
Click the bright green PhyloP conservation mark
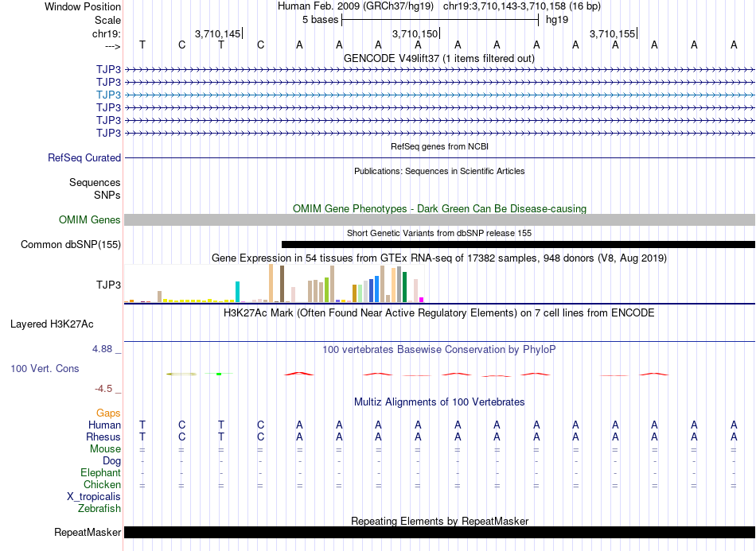(219, 374)
